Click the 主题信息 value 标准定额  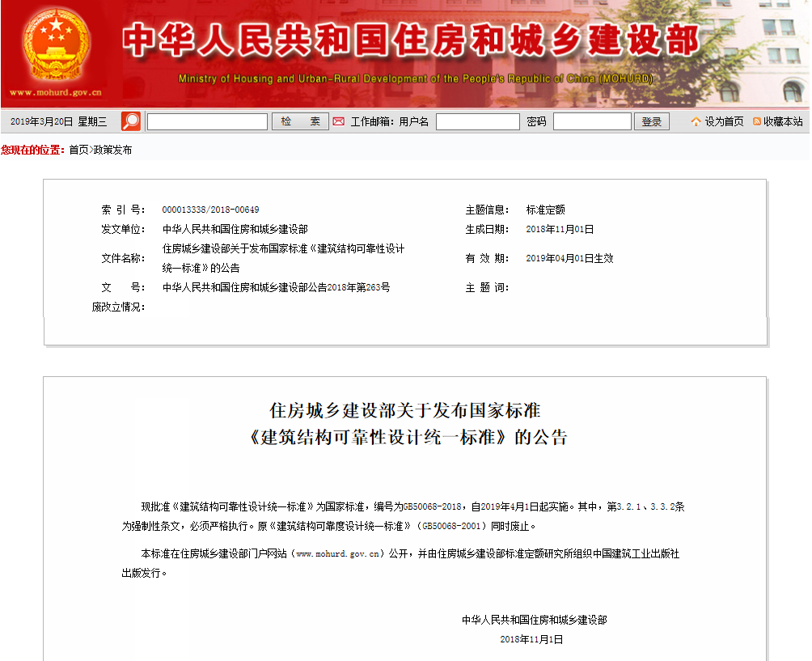(x=545, y=210)
